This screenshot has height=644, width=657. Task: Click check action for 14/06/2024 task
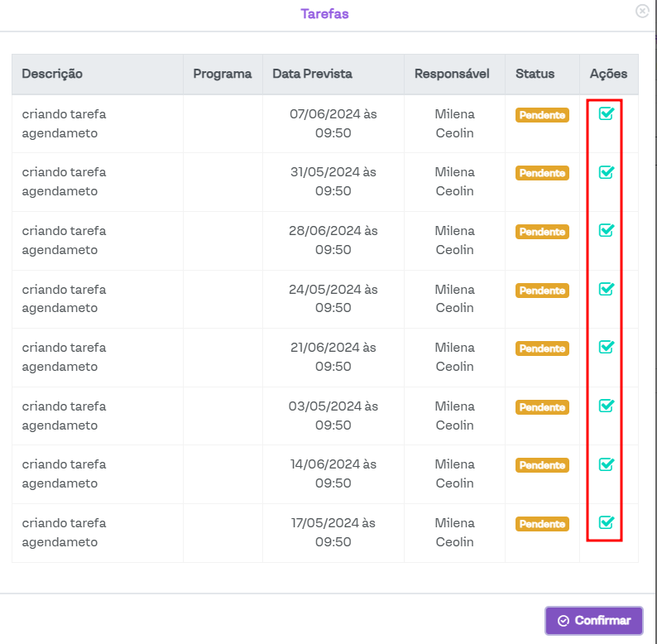[606, 464]
